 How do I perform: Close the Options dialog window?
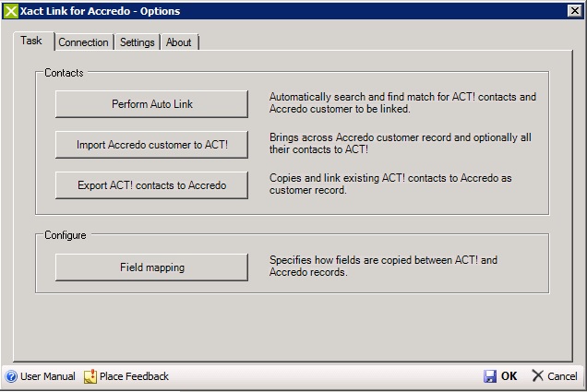tap(574, 10)
